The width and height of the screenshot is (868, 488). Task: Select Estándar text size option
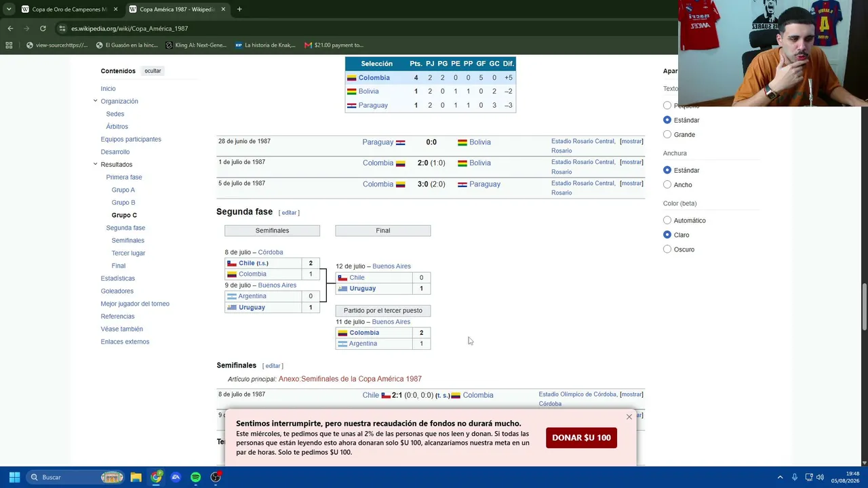(667, 120)
